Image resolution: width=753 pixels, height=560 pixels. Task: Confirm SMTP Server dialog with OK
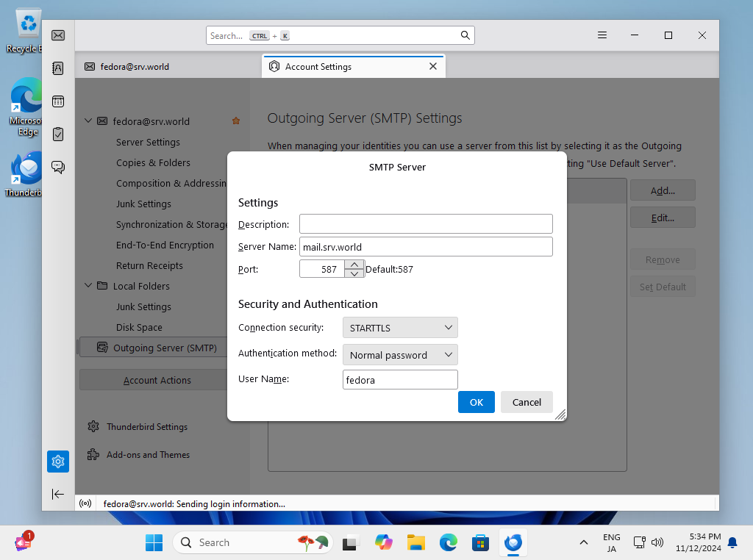[x=477, y=402]
